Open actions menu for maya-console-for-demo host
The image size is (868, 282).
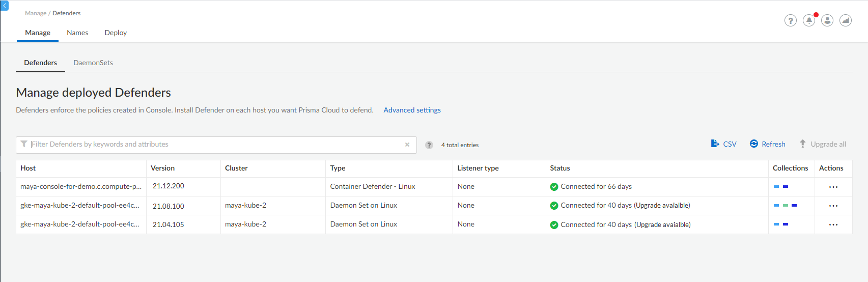833,187
